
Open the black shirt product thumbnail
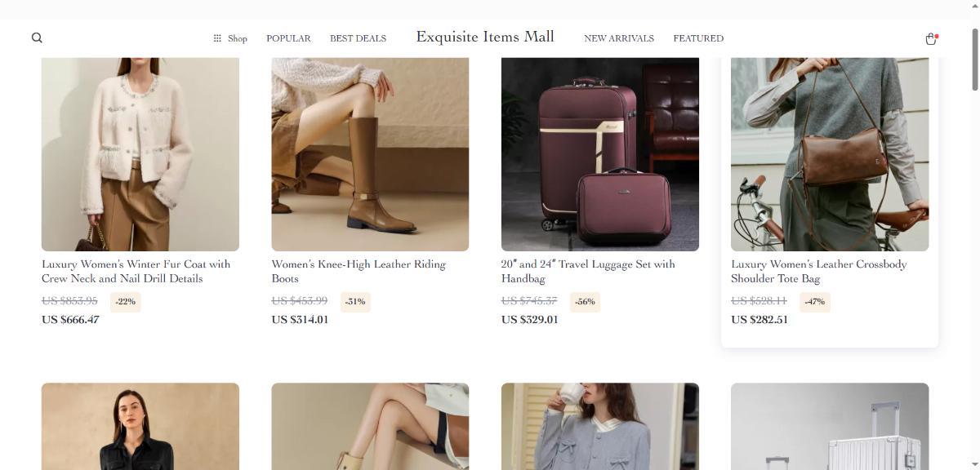140,426
